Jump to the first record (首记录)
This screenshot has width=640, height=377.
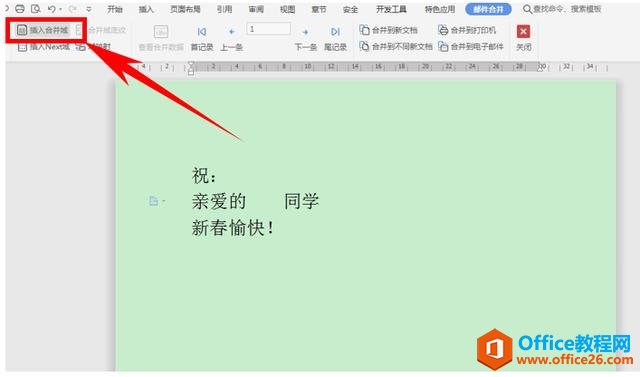point(202,39)
